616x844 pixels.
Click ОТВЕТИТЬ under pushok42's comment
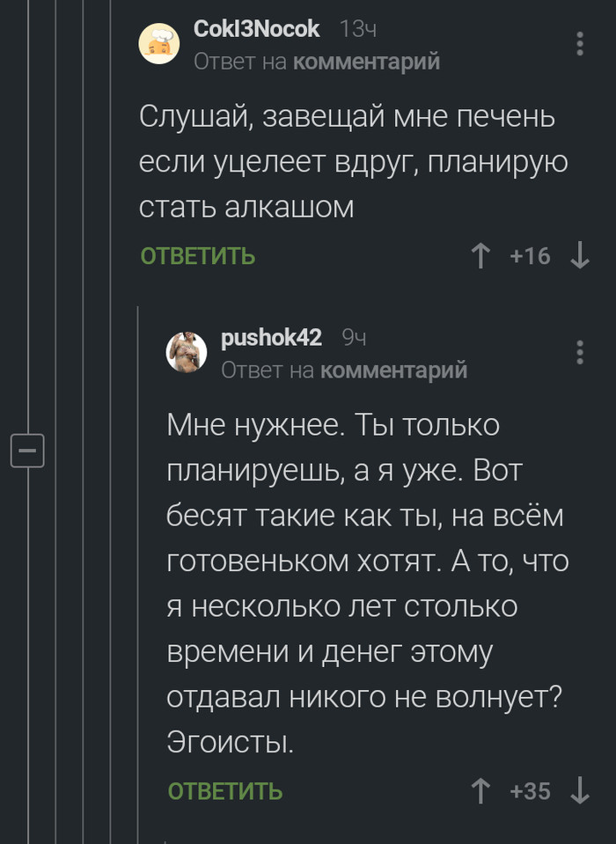225,791
